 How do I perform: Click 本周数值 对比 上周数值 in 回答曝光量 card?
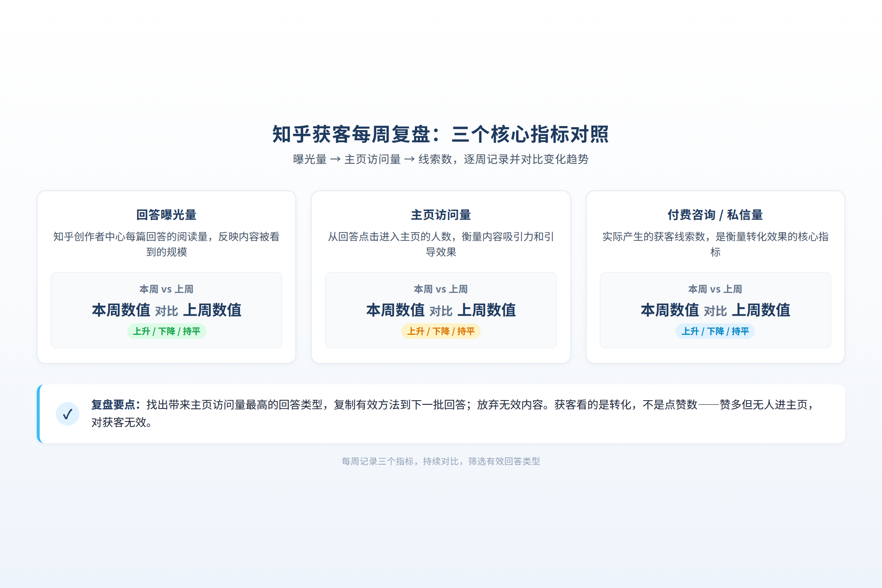(x=166, y=311)
